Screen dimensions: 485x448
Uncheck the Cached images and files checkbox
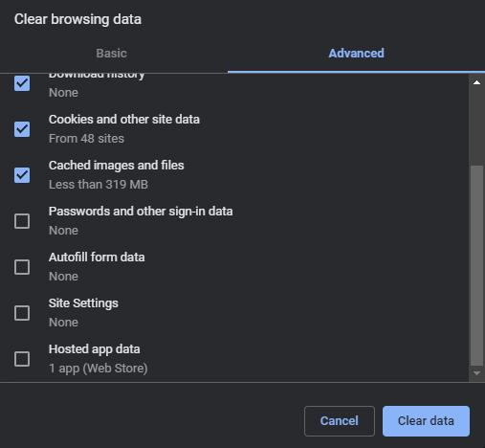[22, 175]
